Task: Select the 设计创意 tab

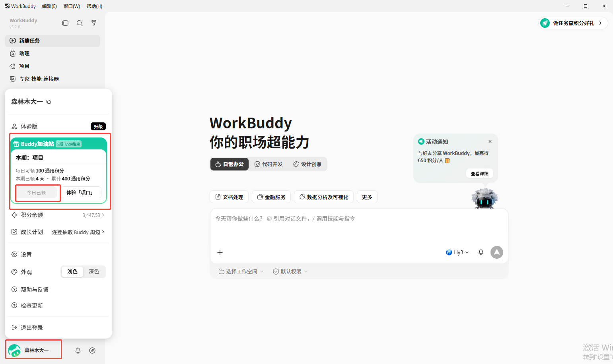Action: [307, 164]
